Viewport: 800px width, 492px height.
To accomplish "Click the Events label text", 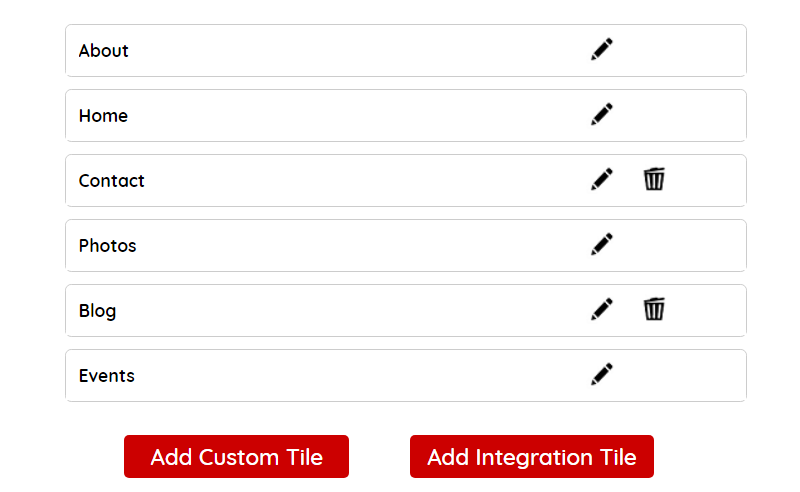I will tap(107, 376).
